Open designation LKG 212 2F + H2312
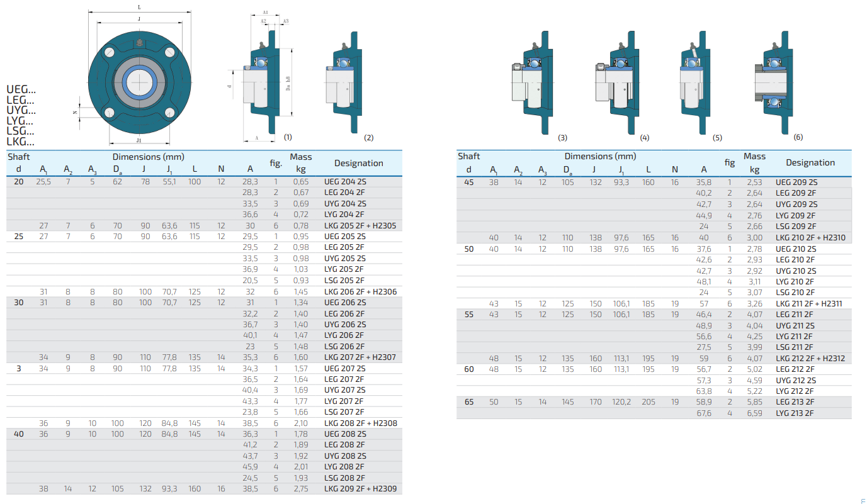 (810, 358)
